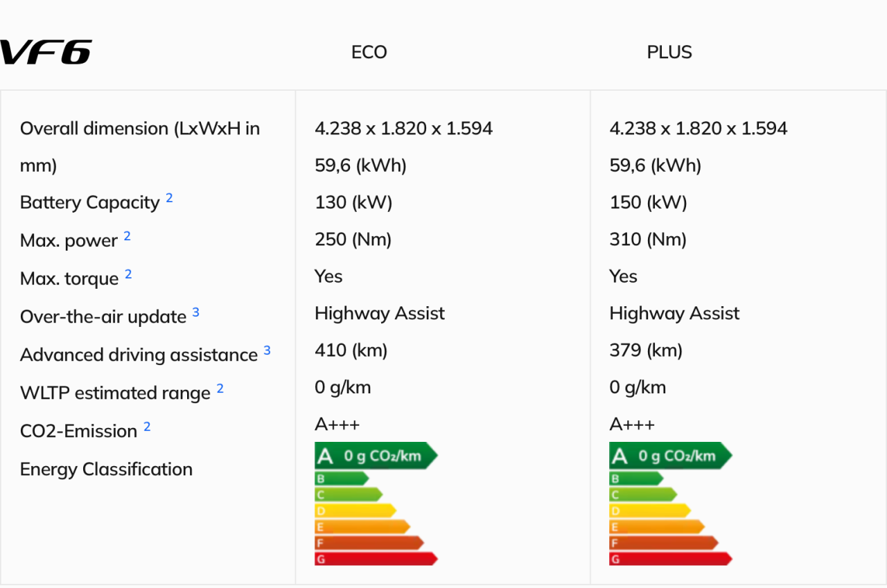Click the red G bar in ECO energy chart
Image resolution: width=887 pixels, height=588 pixels.
coord(376,559)
